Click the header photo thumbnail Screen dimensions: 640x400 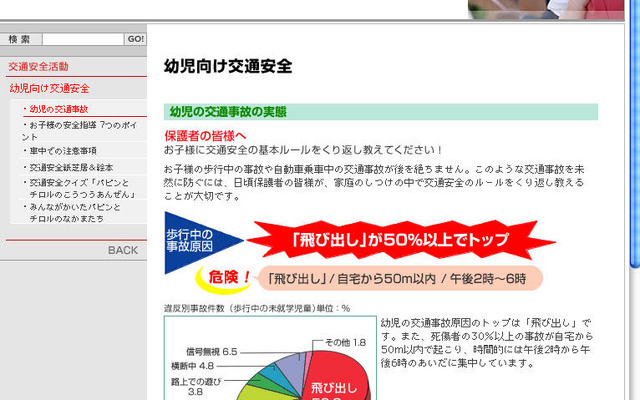[x=546, y=9]
